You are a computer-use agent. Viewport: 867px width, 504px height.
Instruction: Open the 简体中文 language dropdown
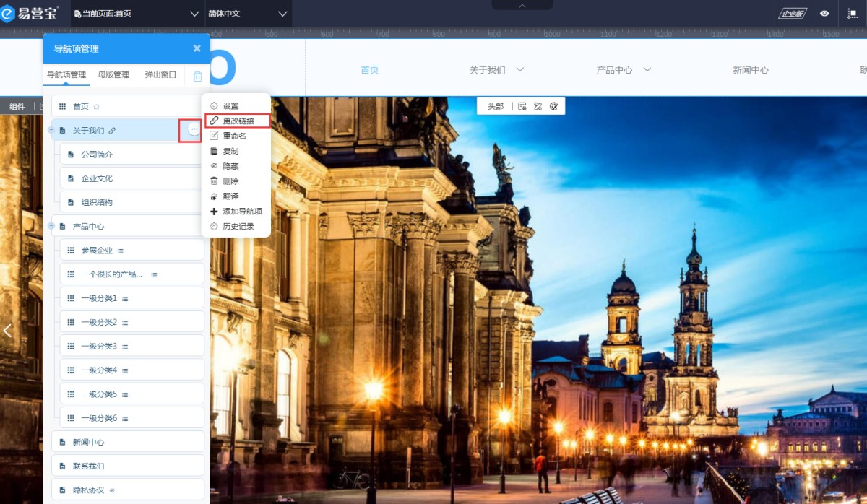[248, 13]
